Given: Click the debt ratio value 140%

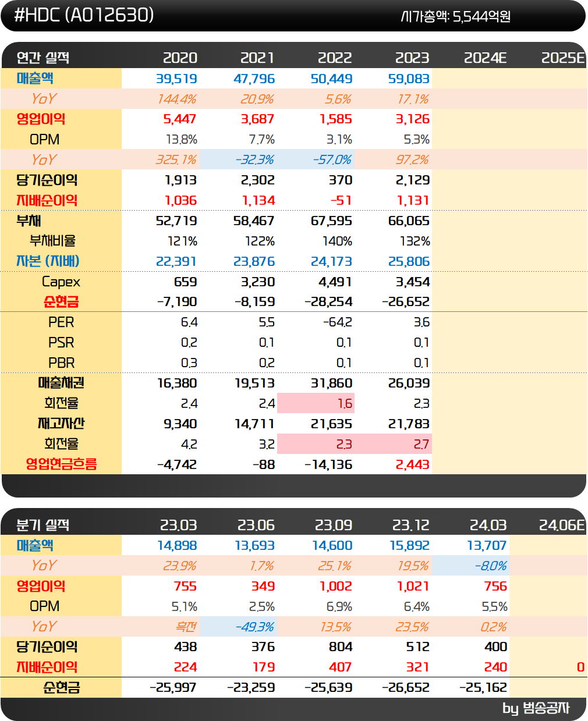Looking at the screenshot, I should [338, 241].
